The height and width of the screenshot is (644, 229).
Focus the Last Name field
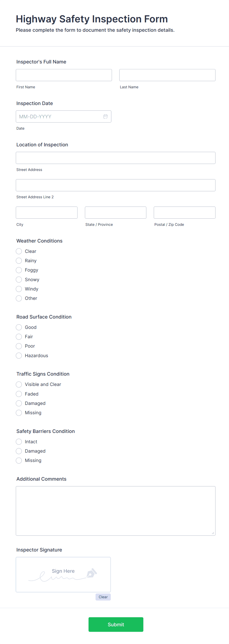(x=167, y=75)
